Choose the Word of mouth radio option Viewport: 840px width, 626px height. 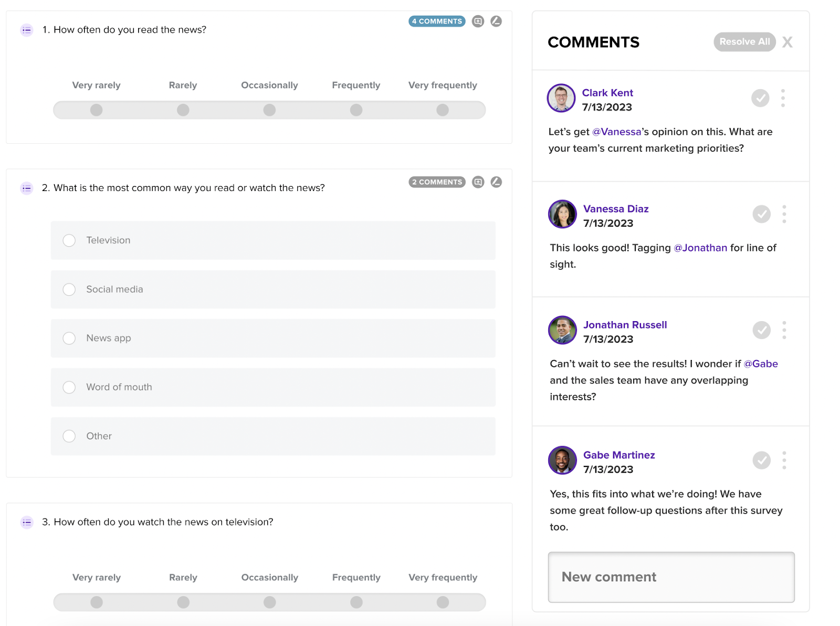(x=69, y=387)
